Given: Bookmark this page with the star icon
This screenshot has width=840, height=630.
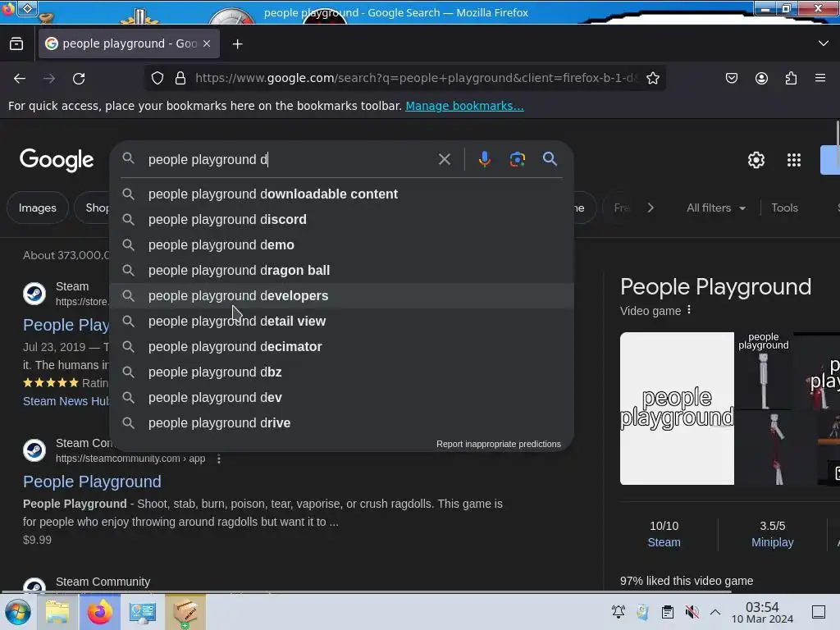Looking at the screenshot, I should [652, 78].
